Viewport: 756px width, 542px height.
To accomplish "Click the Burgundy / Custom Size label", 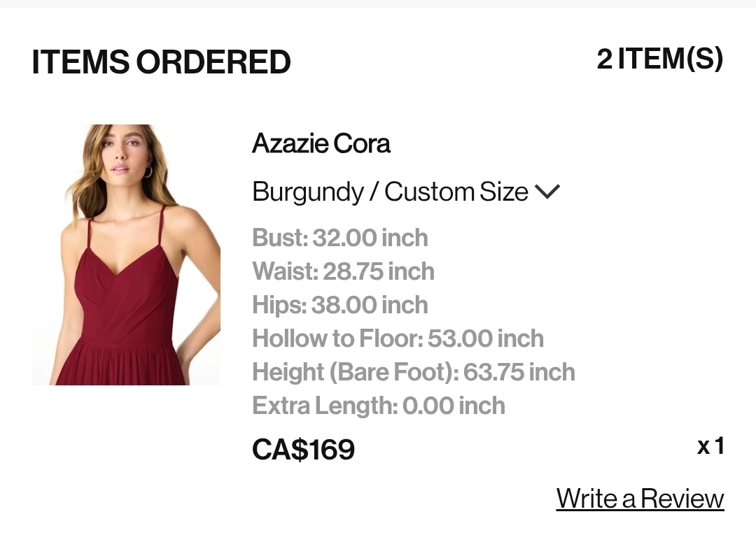I will coord(390,192).
